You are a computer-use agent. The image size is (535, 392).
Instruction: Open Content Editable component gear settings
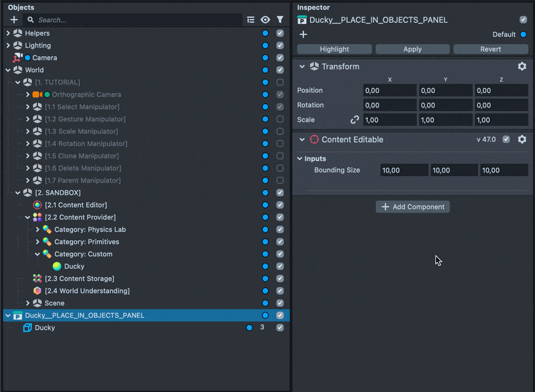tap(522, 140)
